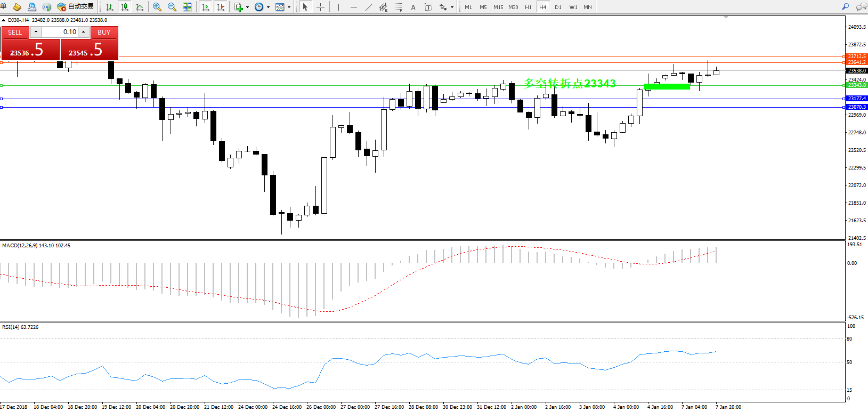Select the crosshair cursor tool
868x412 pixels.
coord(320,7)
